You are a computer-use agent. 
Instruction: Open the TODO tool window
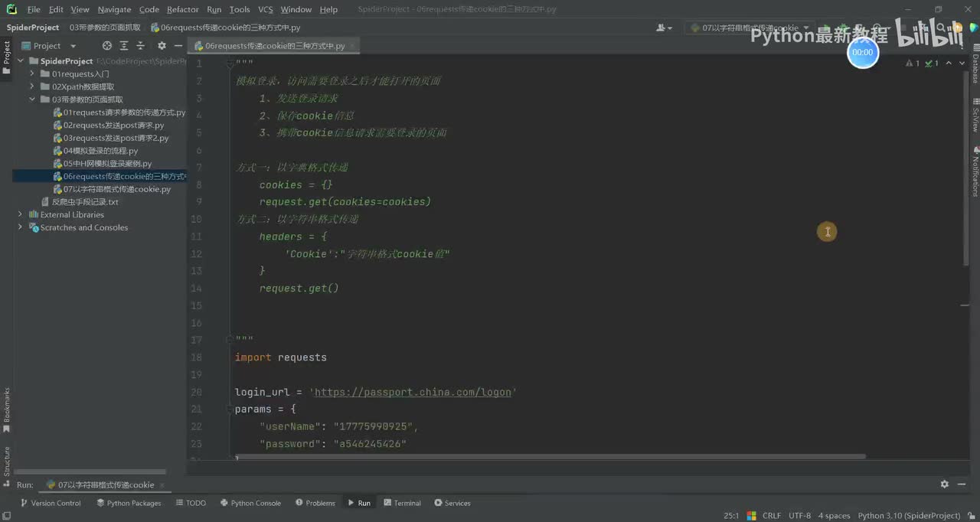tap(191, 503)
